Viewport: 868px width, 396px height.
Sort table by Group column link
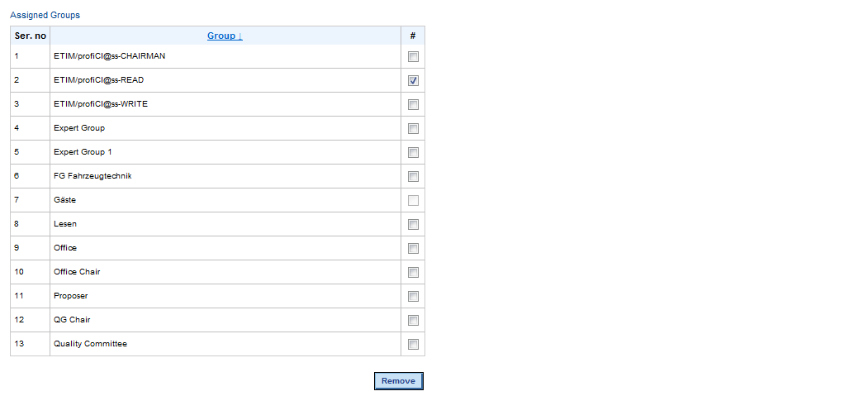[x=225, y=36]
